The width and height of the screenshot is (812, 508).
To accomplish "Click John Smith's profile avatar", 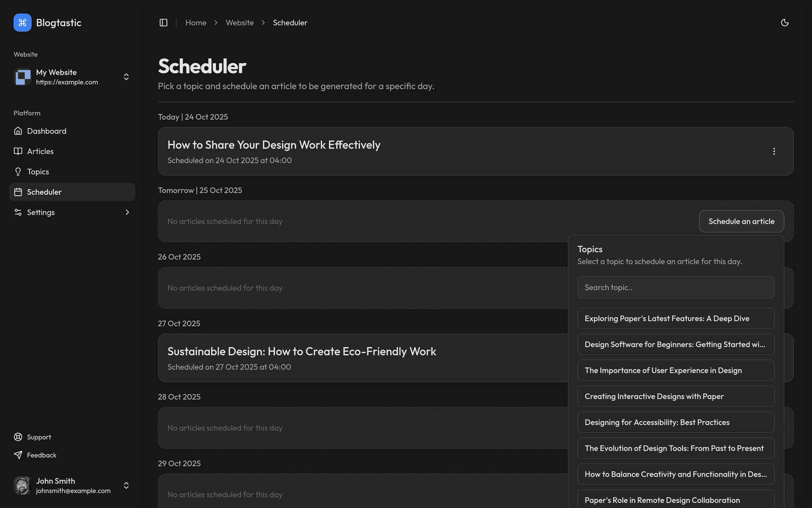I will pyautogui.click(x=22, y=486).
